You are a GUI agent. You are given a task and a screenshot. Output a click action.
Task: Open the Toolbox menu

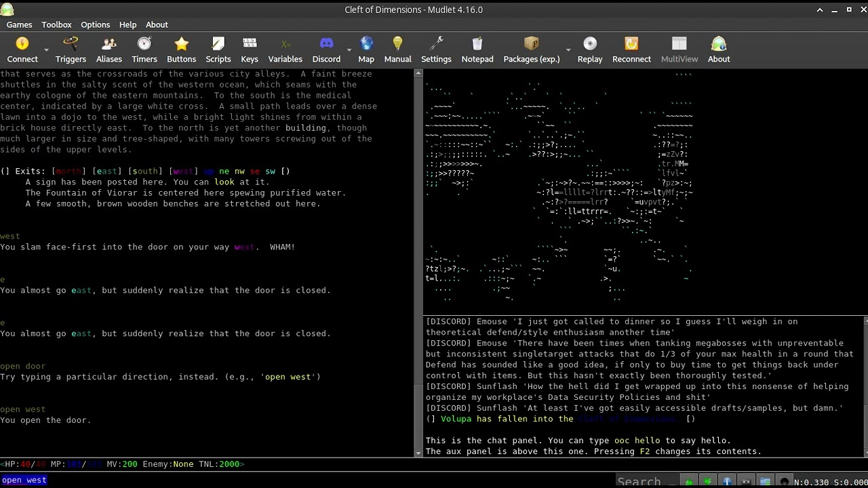pos(56,24)
